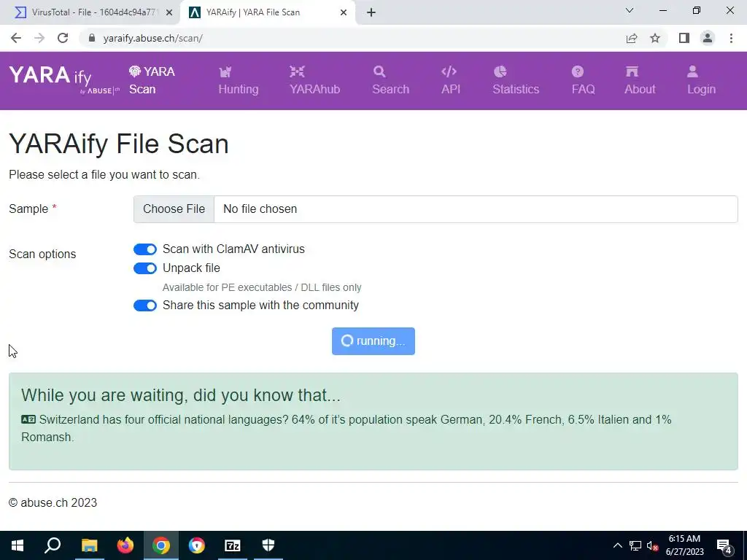Open network status tray icon

click(x=635, y=545)
